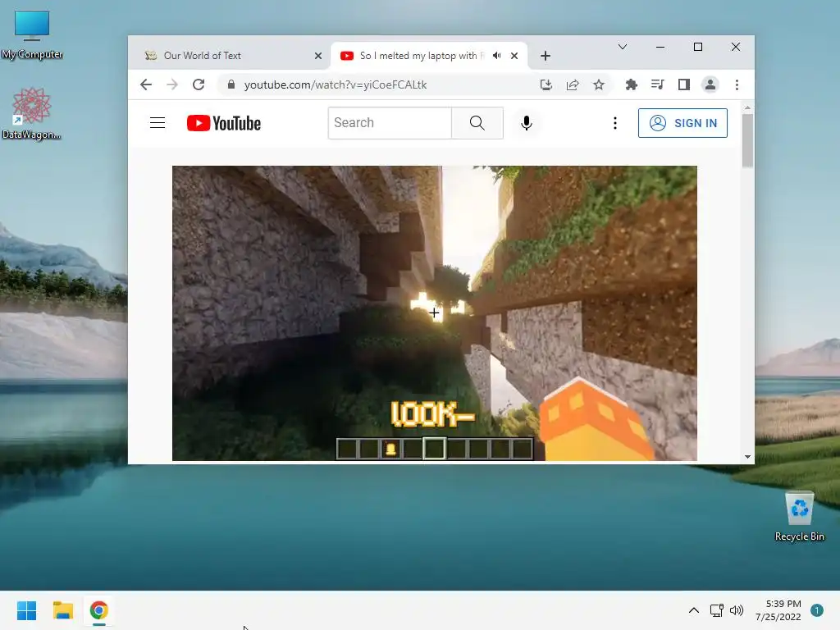
Task: View site info via padlock icon
Action: pyautogui.click(x=231, y=84)
